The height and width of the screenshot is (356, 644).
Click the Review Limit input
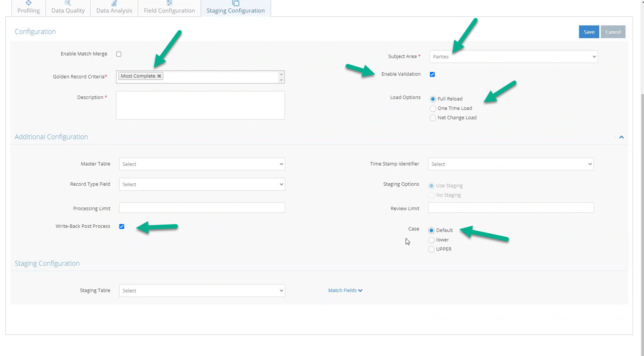click(x=511, y=207)
